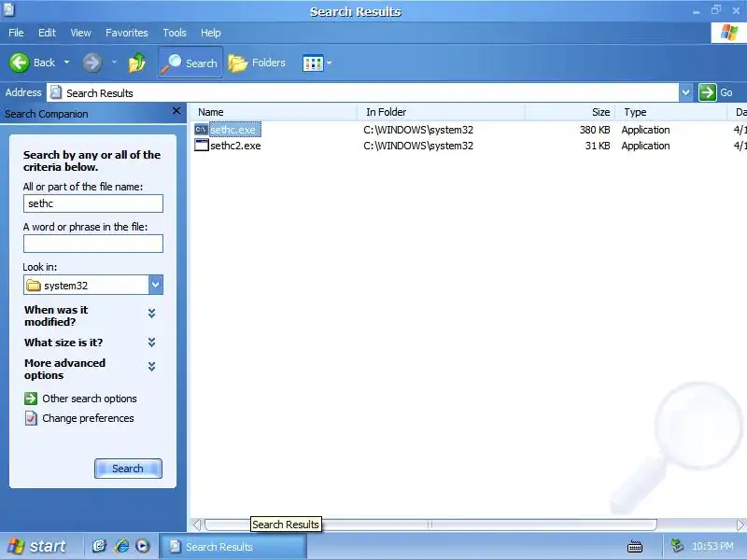Expand the Address bar dropdown

[685, 92]
